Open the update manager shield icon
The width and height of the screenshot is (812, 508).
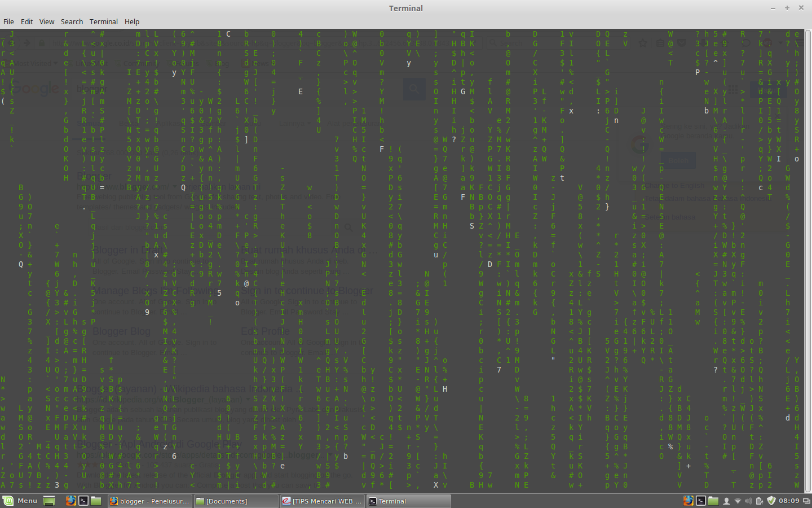pos(771,501)
